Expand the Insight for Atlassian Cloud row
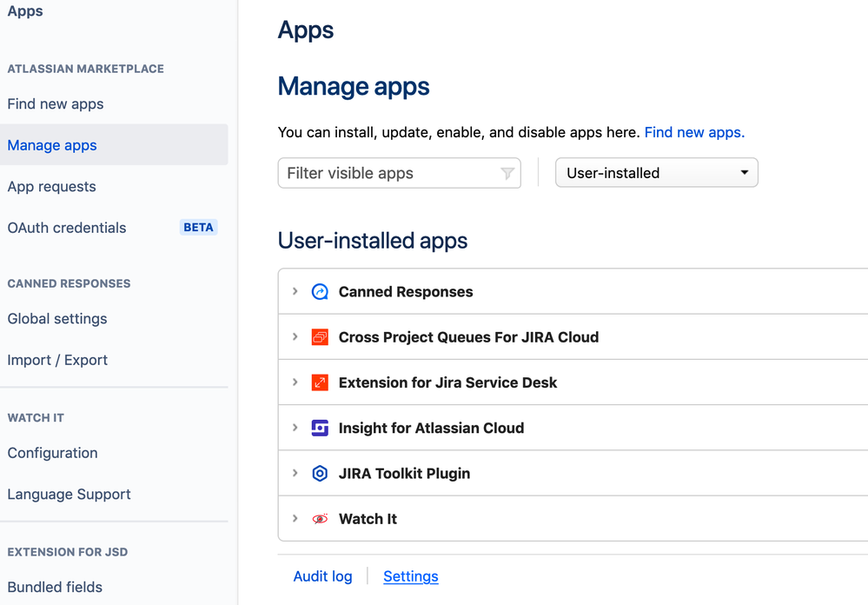868x605 pixels. pyautogui.click(x=295, y=428)
